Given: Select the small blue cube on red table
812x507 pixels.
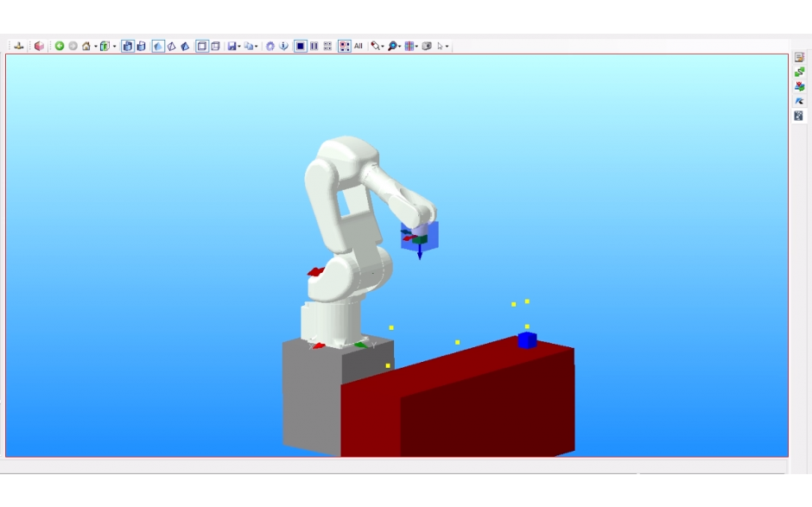Looking at the screenshot, I should pos(527,340).
